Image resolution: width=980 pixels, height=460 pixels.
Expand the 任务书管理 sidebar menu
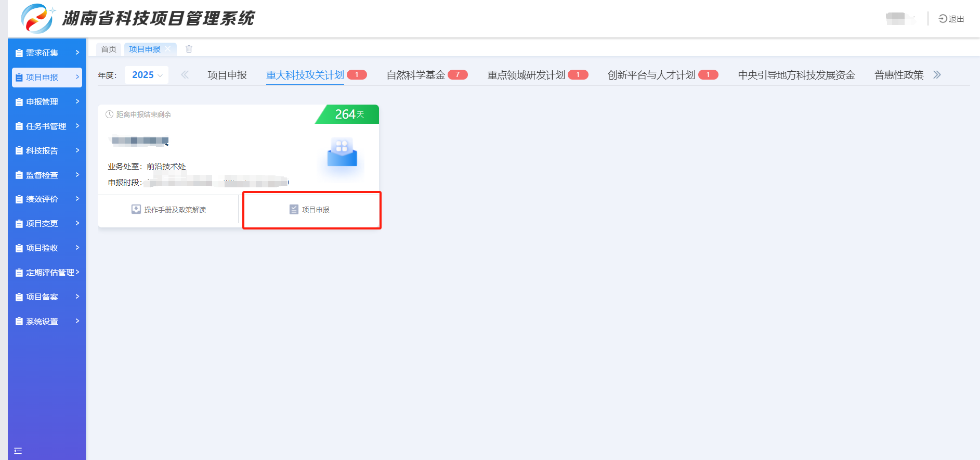coord(47,126)
